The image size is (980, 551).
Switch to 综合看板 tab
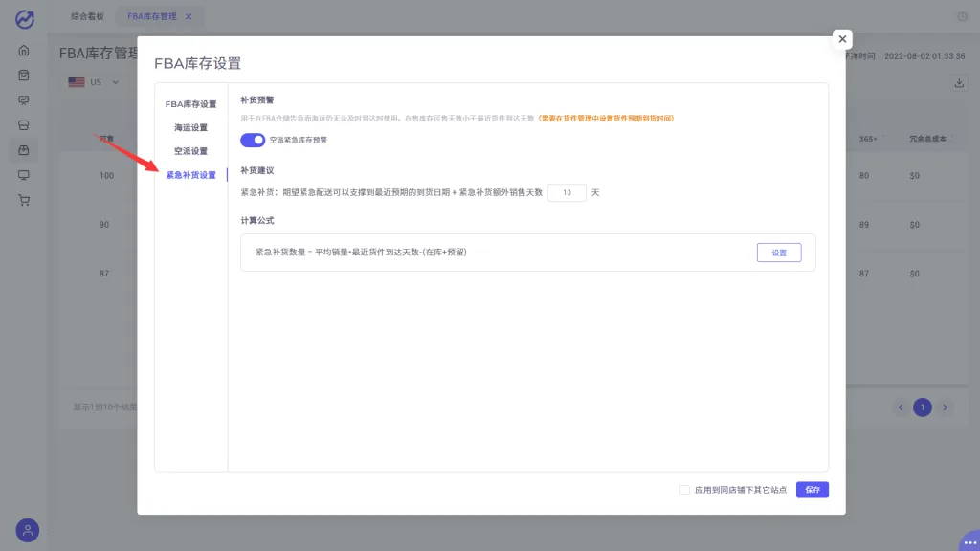pos(87,17)
